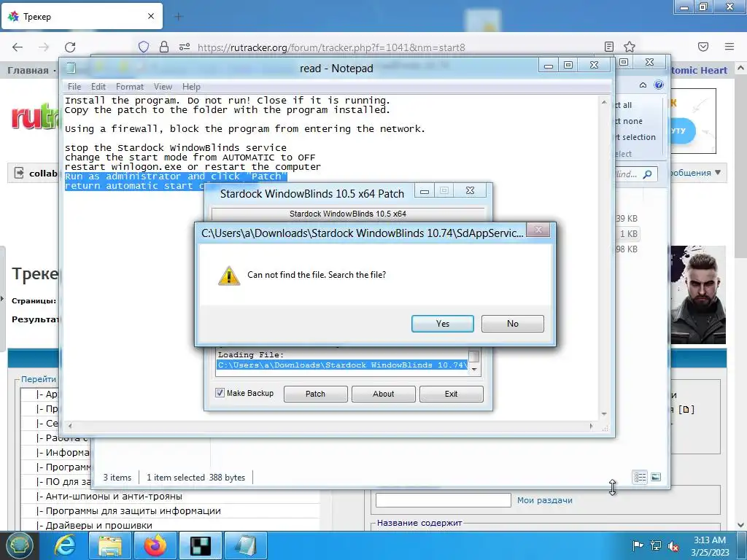This screenshot has width=747, height=560.
Task: Click the muted volume tray icon
Action: tap(673, 545)
